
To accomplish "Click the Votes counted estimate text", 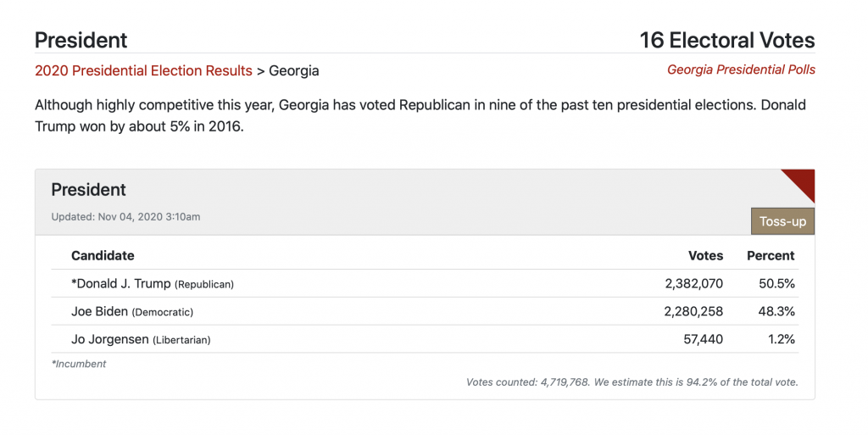I will coord(632,382).
